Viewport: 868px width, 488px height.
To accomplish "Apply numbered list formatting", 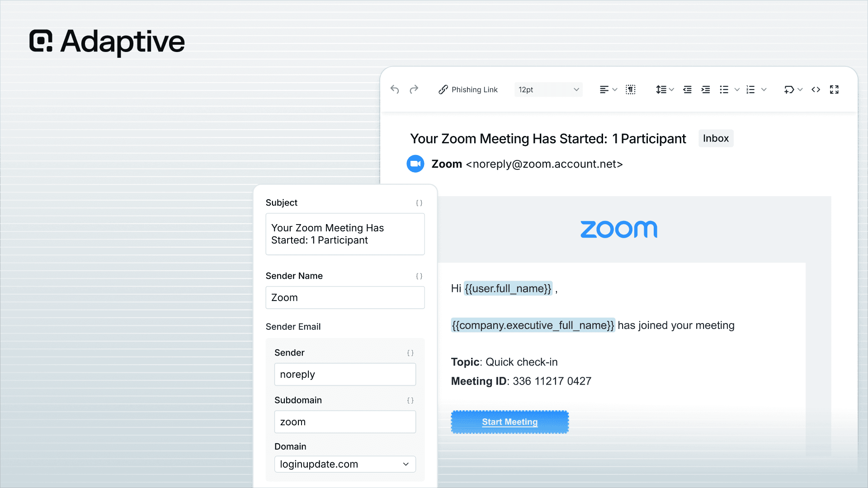I will tap(751, 89).
